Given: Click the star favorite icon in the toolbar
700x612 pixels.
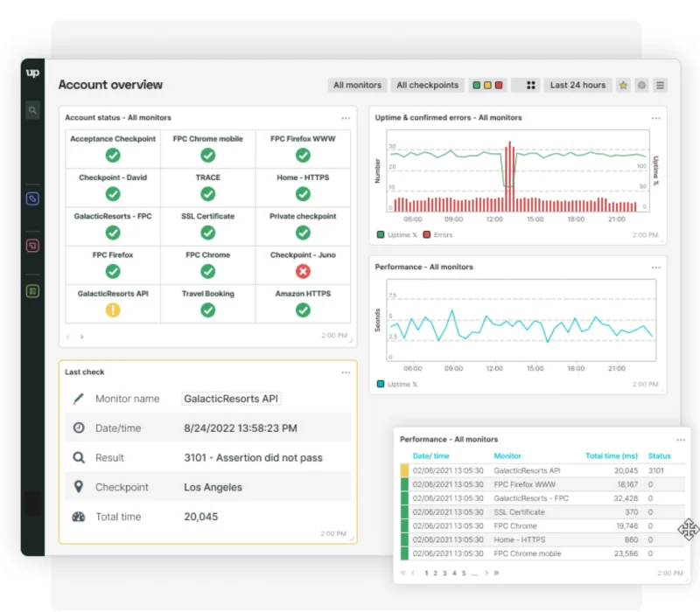Looking at the screenshot, I should pyautogui.click(x=623, y=85).
